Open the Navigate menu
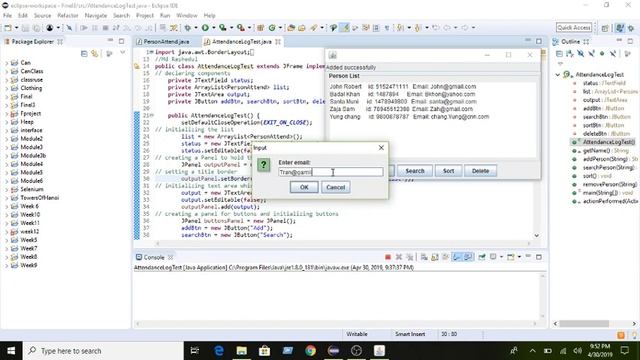The width and height of the screenshot is (640, 360). coord(96,16)
